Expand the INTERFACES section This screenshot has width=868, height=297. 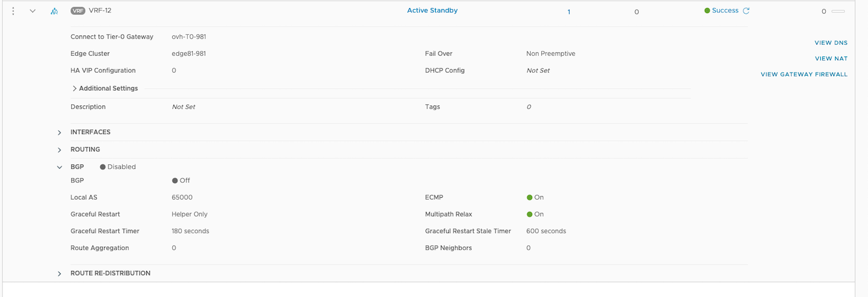point(60,133)
